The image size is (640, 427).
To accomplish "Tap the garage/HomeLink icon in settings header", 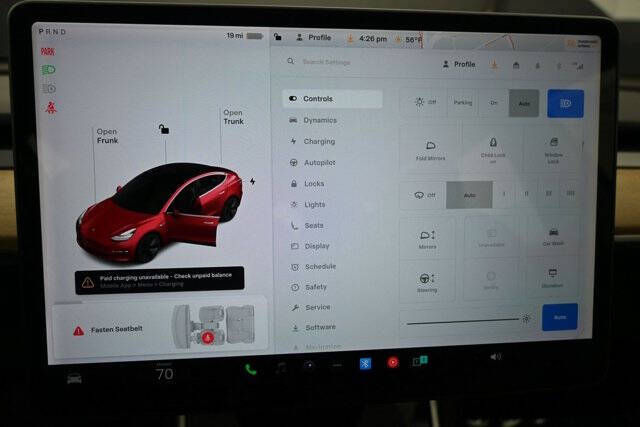I will coord(516,65).
